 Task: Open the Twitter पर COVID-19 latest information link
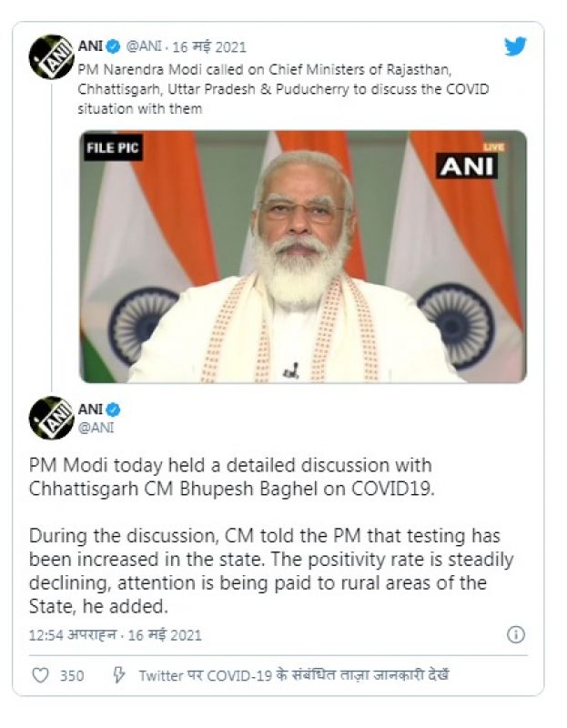(x=293, y=675)
